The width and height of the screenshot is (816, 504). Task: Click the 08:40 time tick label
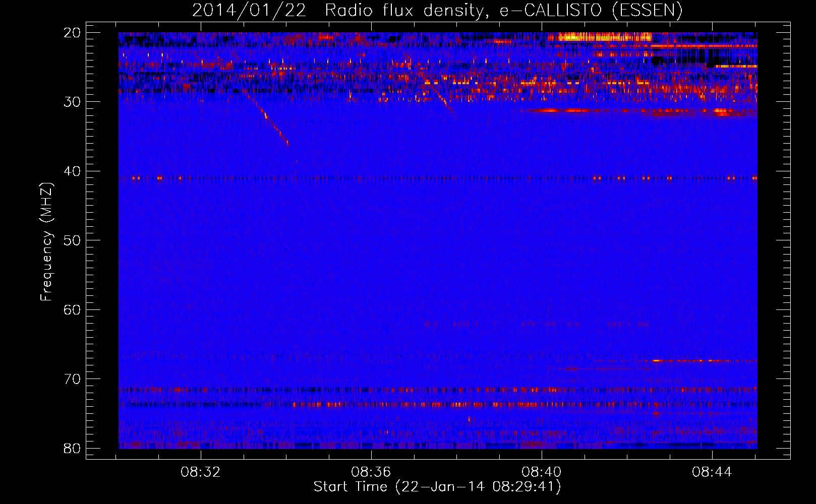(542, 472)
